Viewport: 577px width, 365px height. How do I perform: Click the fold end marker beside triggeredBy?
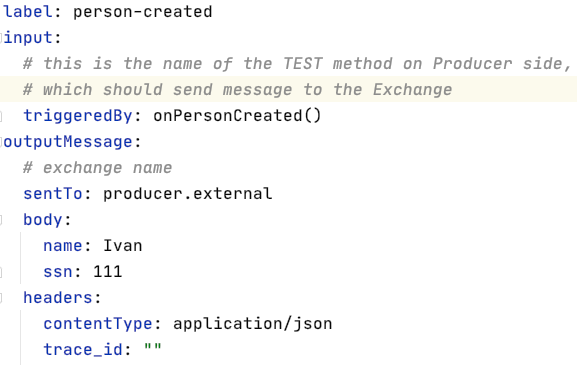pyautogui.click(x=1, y=116)
